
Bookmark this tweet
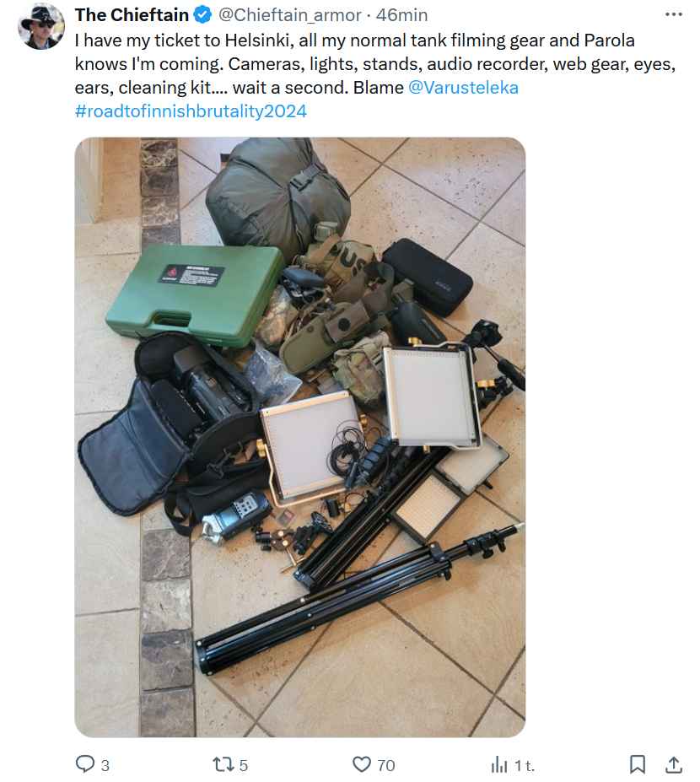tap(638, 764)
